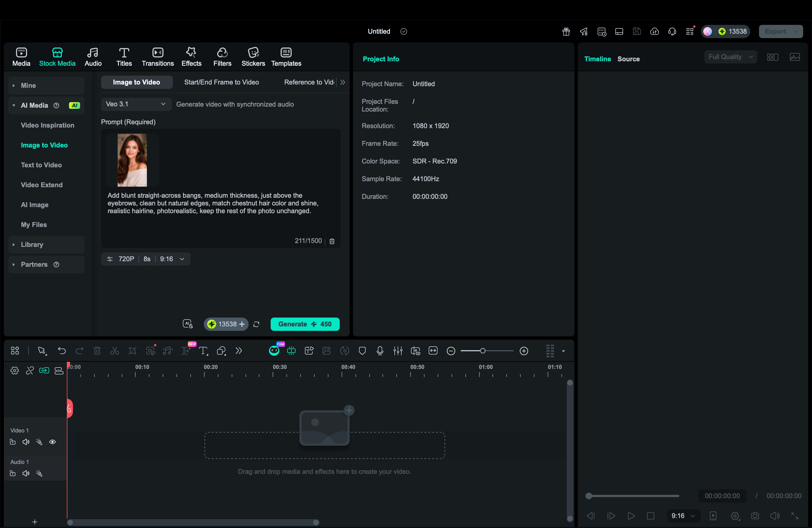Open the 9:16 aspect ratio dropdown

tap(172, 259)
